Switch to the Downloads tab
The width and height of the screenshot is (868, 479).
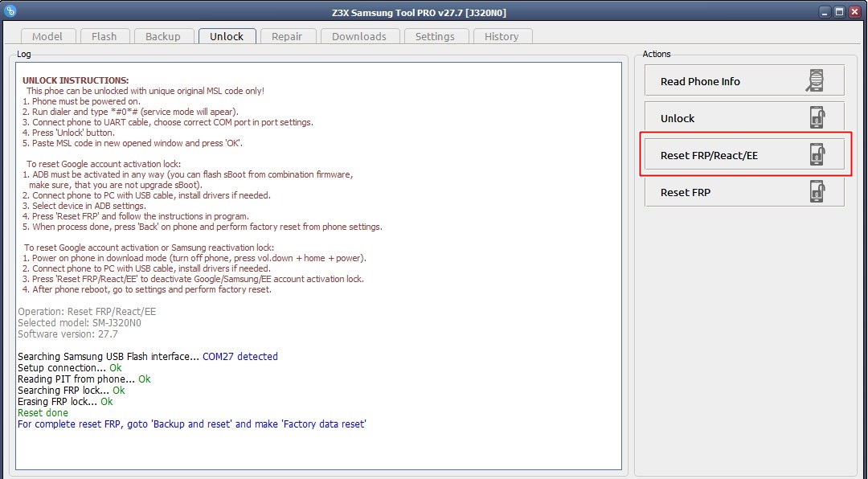point(358,36)
